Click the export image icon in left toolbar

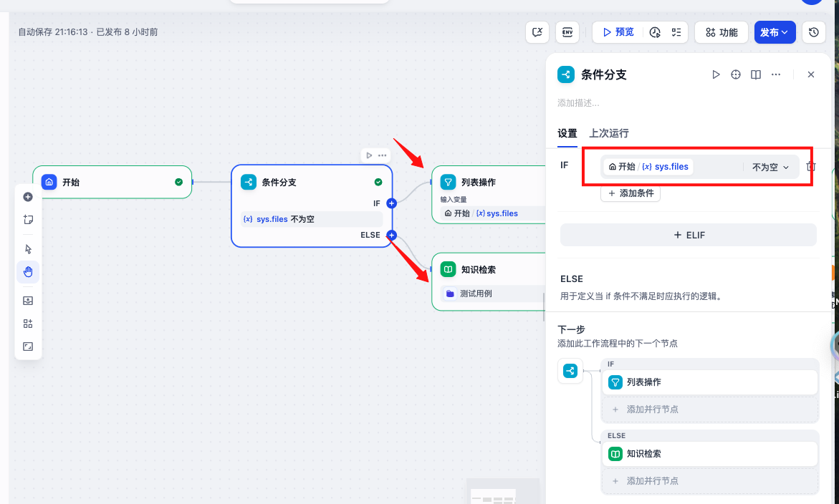pyautogui.click(x=28, y=301)
